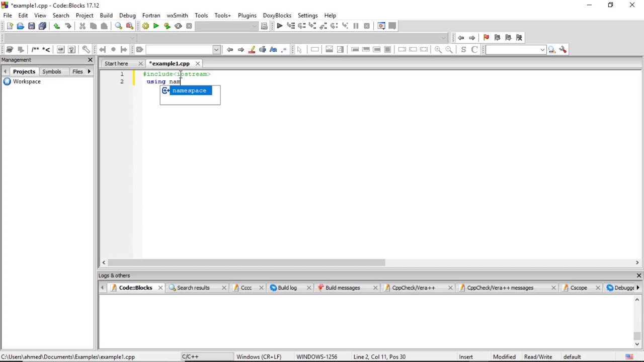This screenshot has width=644, height=362.
Task: Click the Rebuild icon
Action: [178, 26]
